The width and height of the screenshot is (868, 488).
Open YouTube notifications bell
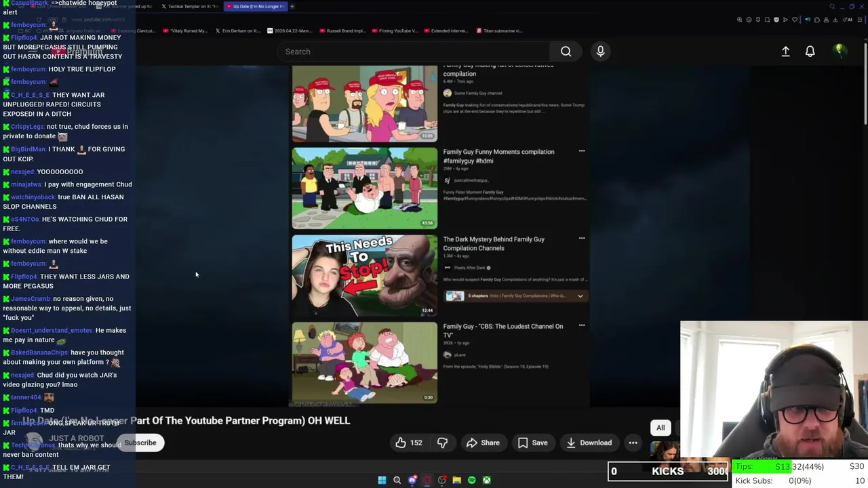click(810, 52)
